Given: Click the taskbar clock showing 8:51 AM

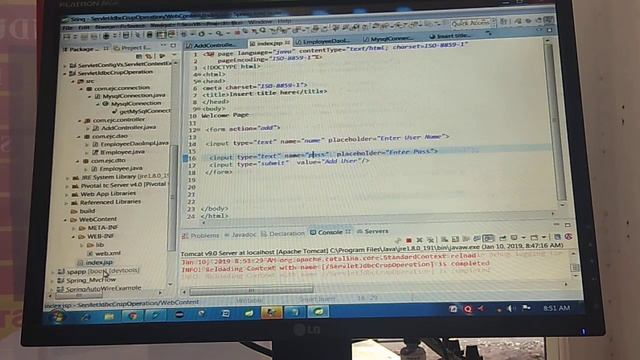Looking at the screenshot, I should point(556,309).
